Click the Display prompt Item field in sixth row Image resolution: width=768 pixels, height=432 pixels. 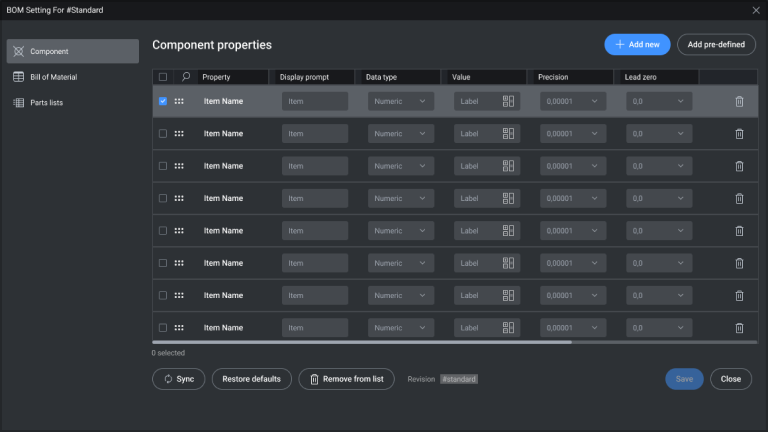click(315, 263)
